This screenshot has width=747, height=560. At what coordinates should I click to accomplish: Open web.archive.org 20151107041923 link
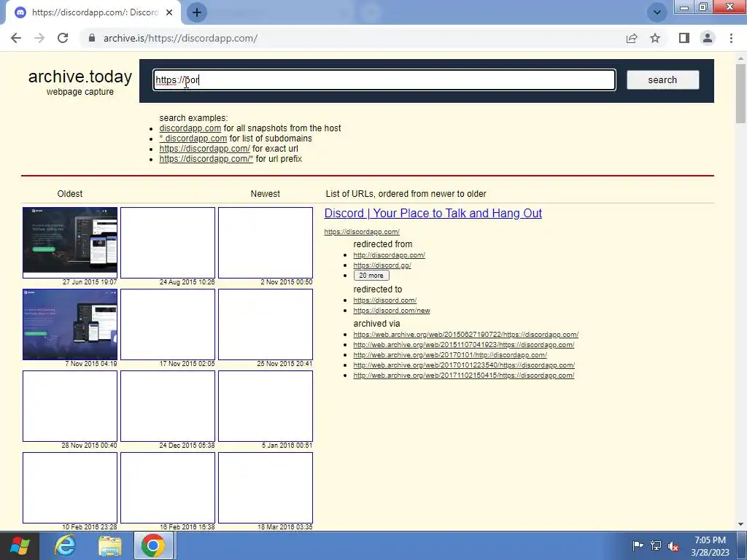[463, 345]
